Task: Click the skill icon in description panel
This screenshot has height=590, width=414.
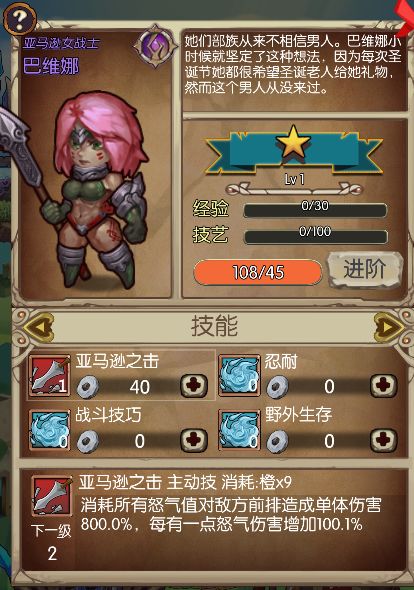Action: coord(52,497)
